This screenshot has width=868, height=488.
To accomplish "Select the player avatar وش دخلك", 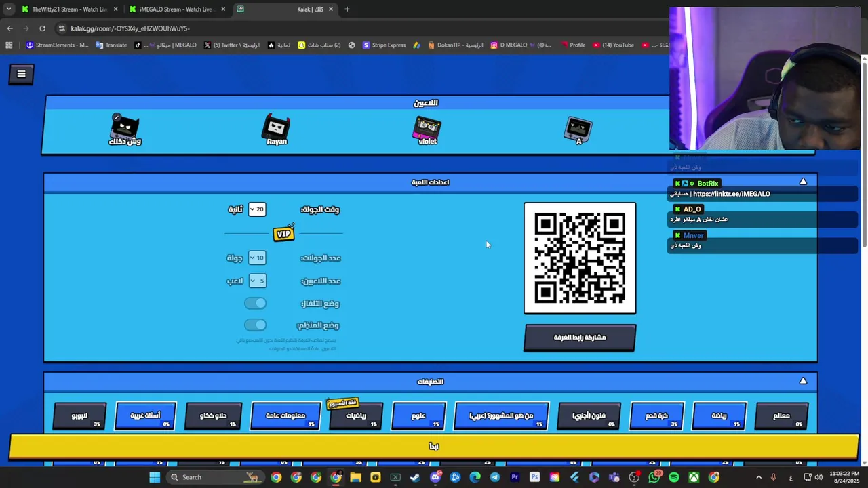I will [x=125, y=130].
